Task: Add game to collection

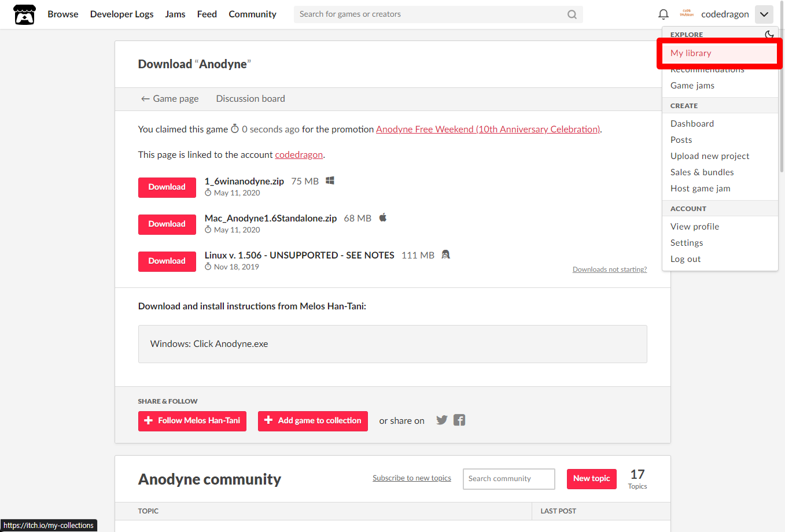Action: (x=313, y=421)
